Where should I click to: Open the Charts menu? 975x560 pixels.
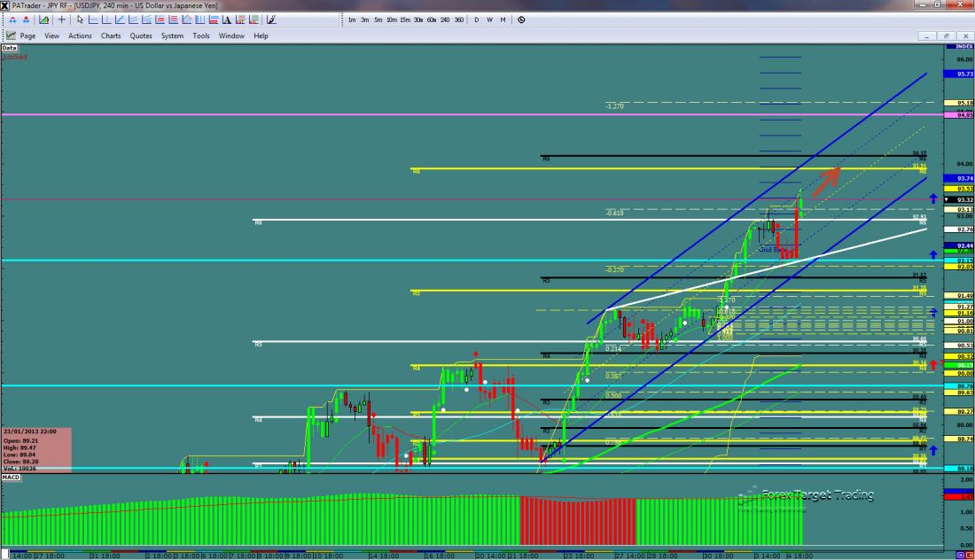click(x=111, y=36)
